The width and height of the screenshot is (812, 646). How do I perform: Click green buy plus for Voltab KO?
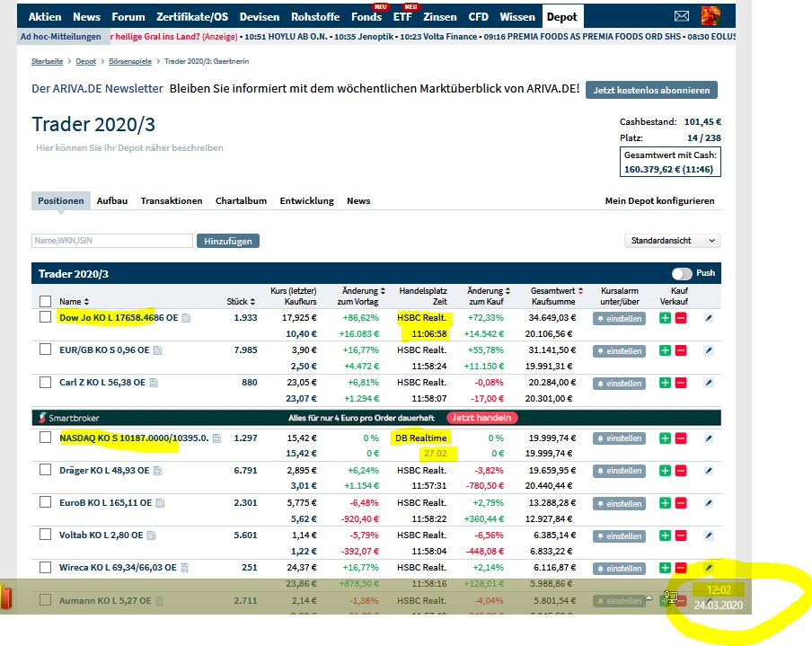(x=665, y=535)
